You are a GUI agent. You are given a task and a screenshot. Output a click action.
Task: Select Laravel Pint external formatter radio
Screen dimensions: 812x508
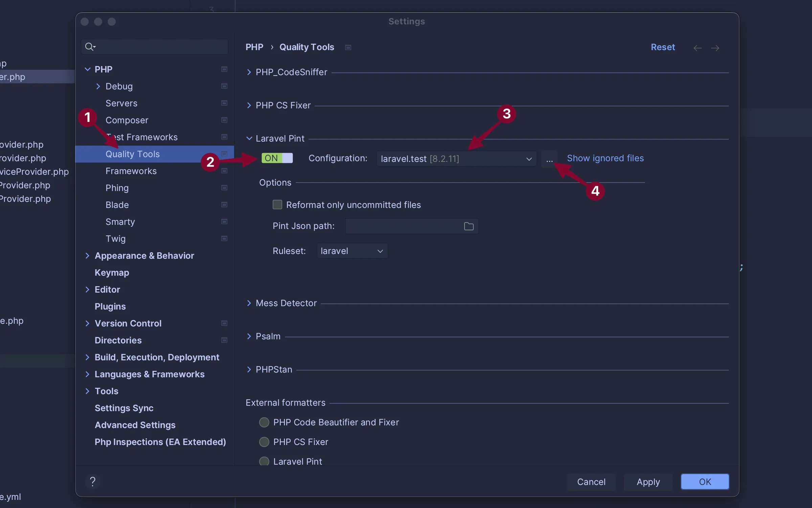point(264,461)
